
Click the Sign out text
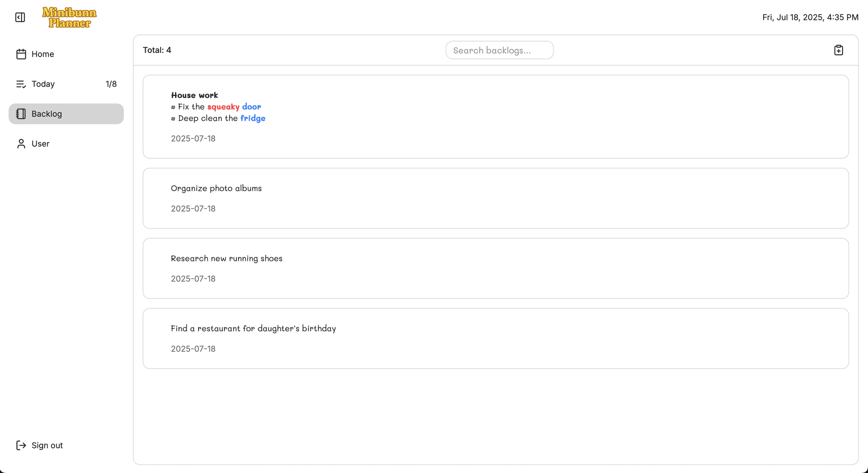[47, 445]
